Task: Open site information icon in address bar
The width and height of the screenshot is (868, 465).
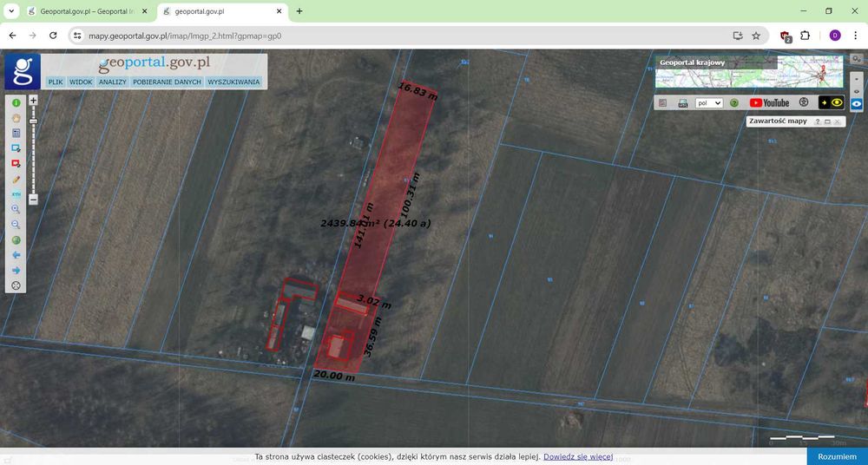Action: click(77, 36)
